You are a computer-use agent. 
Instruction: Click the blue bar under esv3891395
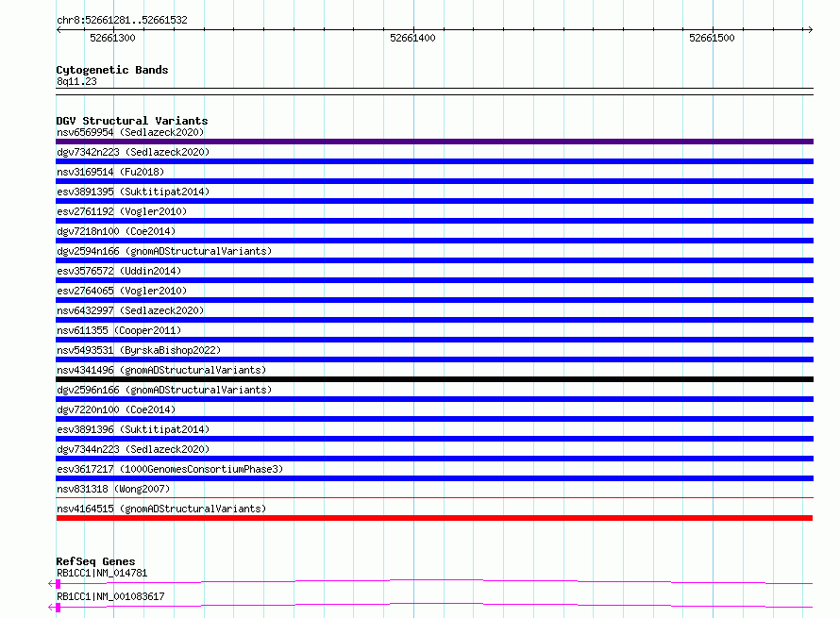[x=434, y=201]
